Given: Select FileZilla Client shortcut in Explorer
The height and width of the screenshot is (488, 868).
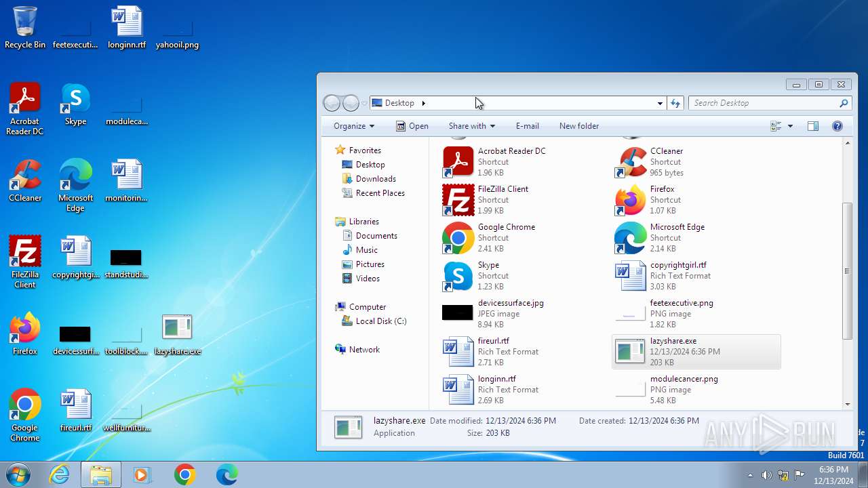Looking at the screenshot, I should point(526,199).
